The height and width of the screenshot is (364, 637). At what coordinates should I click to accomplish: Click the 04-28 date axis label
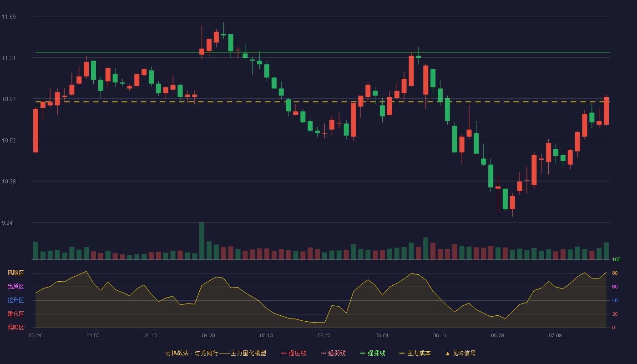208,335
